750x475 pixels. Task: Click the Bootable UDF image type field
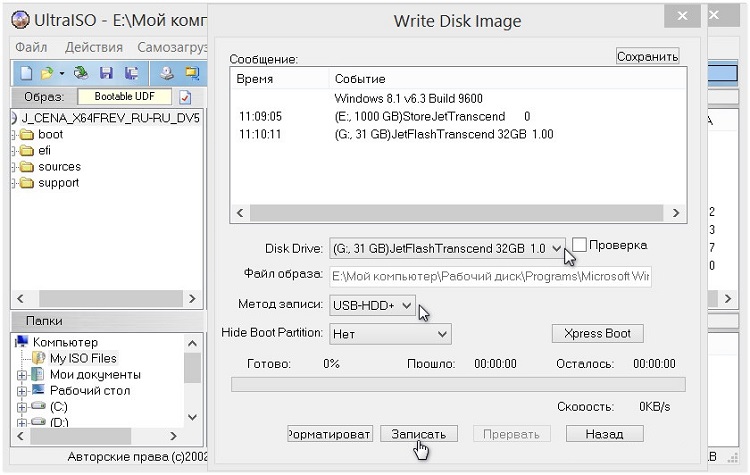tap(124, 97)
